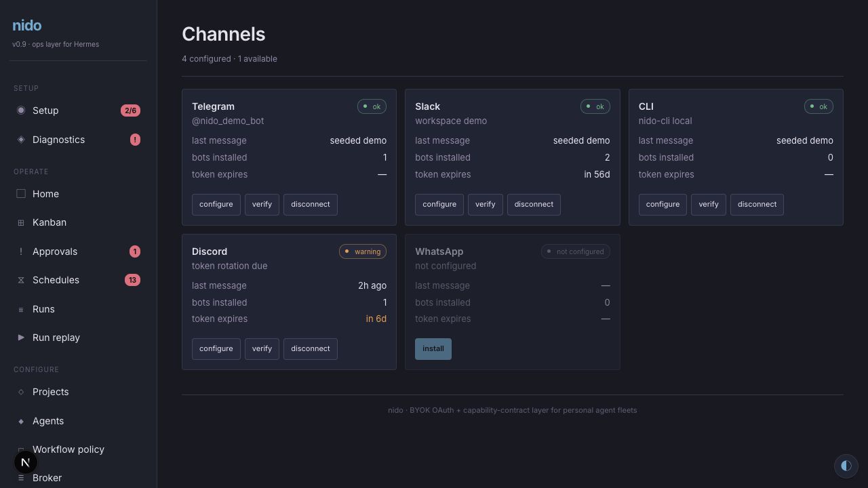Click Slack's 'in 56d' token expiry
The width and height of the screenshot is (868, 488).
pyautogui.click(x=597, y=174)
